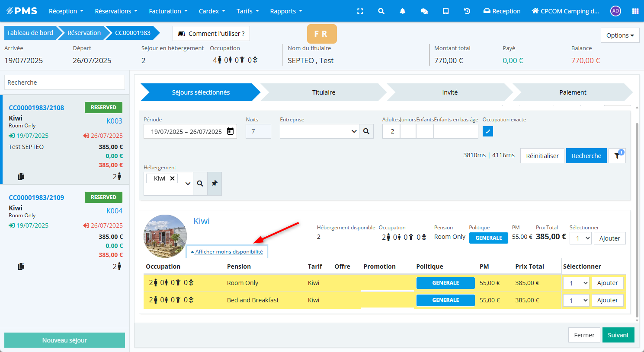Screen dimensions: 644x352
Task: Switch to the Paiement step tab
Action: pyautogui.click(x=572, y=92)
